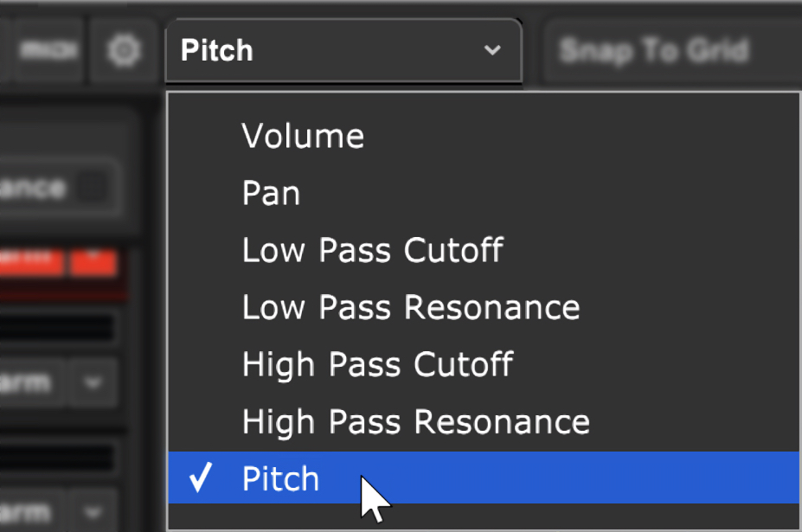The height and width of the screenshot is (532, 802).
Task: Open the dropdown arrow beside the lower Arm button
Action: point(93,511)
